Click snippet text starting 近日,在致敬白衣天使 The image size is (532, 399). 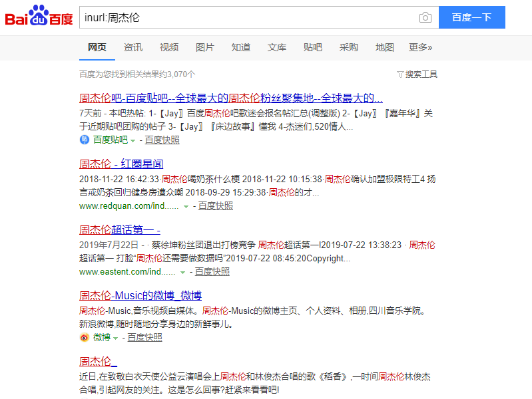point(255,383)
